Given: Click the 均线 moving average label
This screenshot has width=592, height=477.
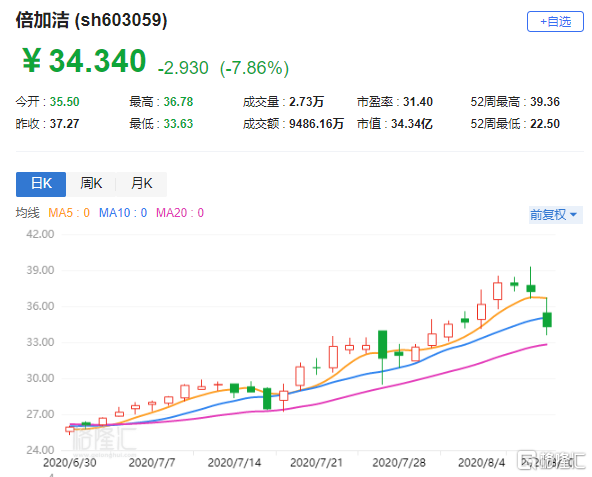Looking at the screenshot, I should 27,213.
